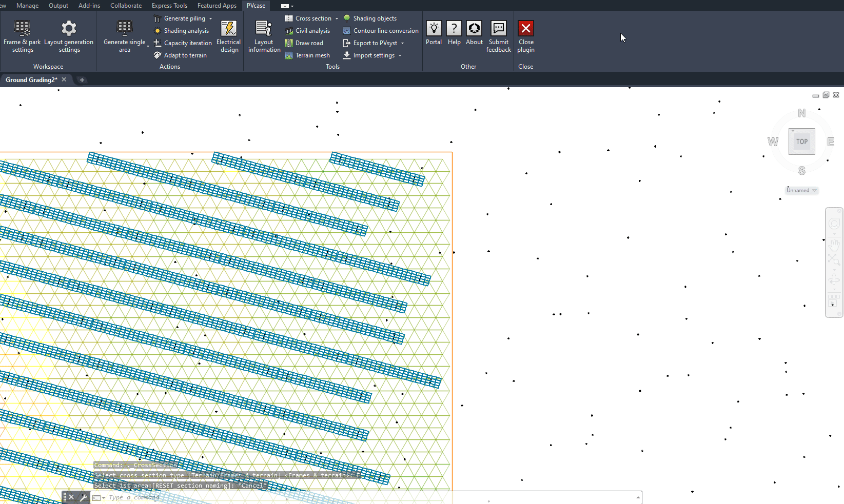The image size is (844, 504).
Task: Restore down drawing viewport window
Action: pyautogui.click(x=826, y=95)
